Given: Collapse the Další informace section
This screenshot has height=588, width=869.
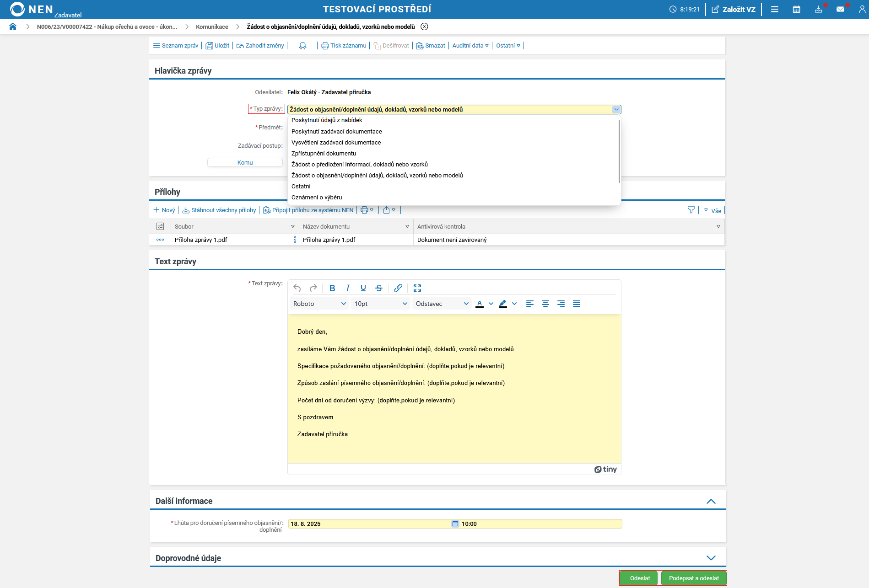Looking at the screenshot, I should point(711,501).
